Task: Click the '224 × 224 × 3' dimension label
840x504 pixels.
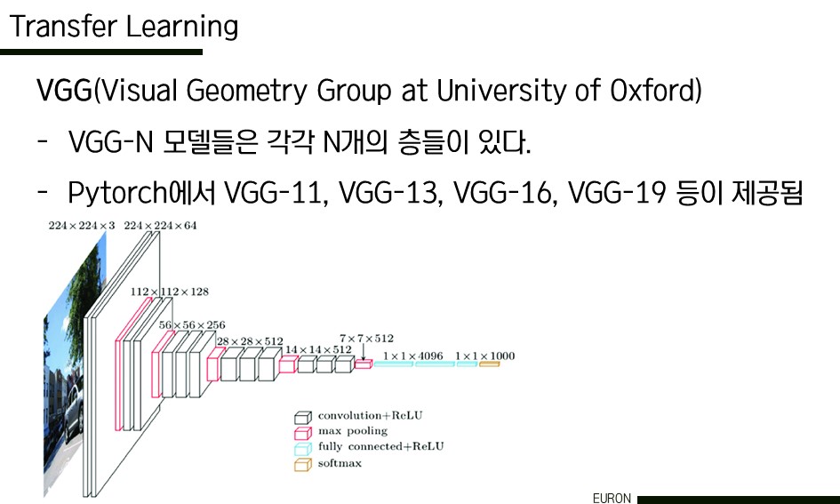Action: coord(82,226)
